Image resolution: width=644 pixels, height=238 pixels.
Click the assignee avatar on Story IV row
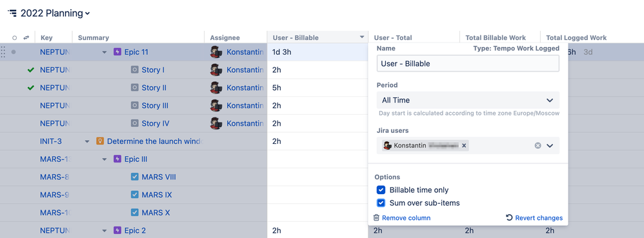pyautogui.click(x=216, y=123)
